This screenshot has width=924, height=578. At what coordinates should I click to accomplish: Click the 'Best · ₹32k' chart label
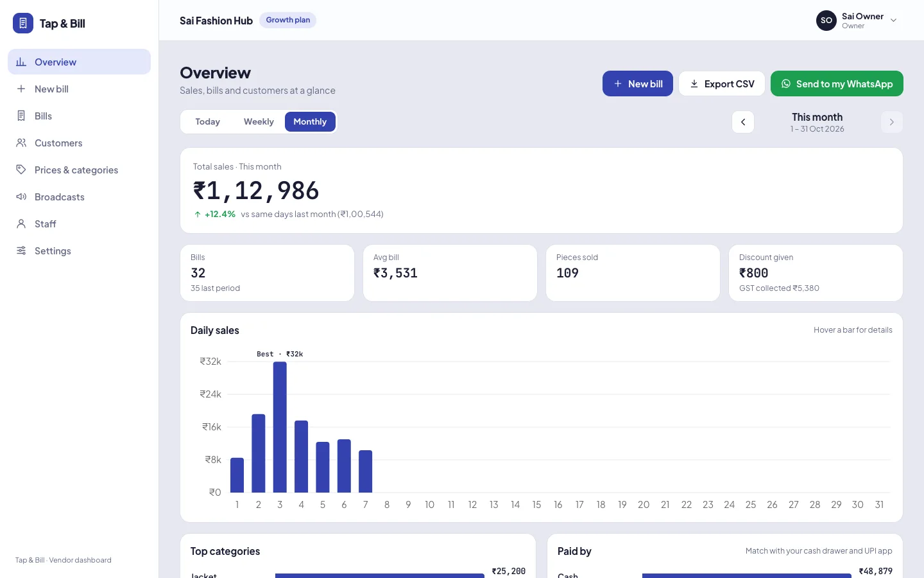coord(280,354)
